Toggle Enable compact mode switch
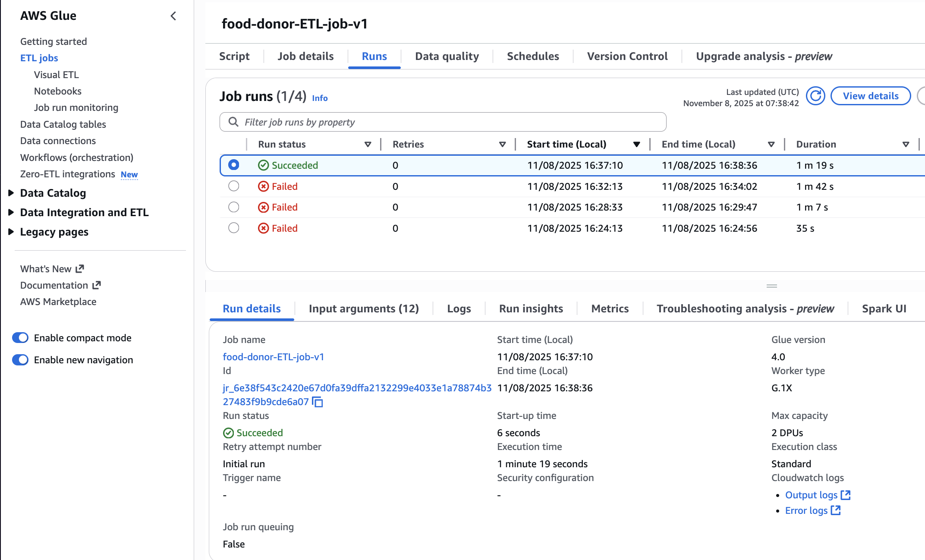 20,338
